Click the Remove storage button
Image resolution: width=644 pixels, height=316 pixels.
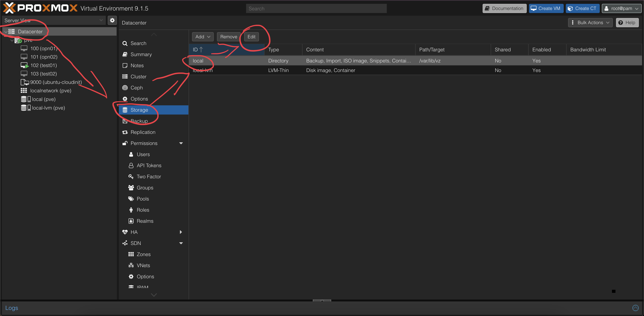pyautogui.click(x=228, y=37)
